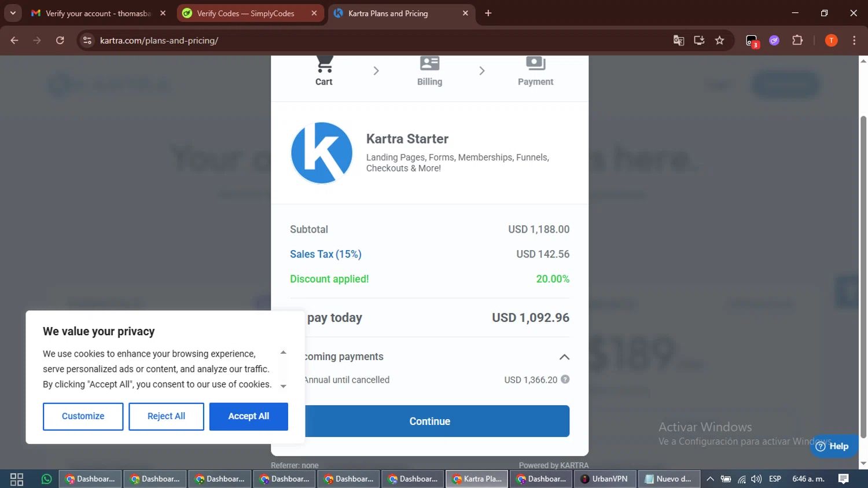
Task: Click the cookie text scroll down arrow
Action: coord(283,386)
